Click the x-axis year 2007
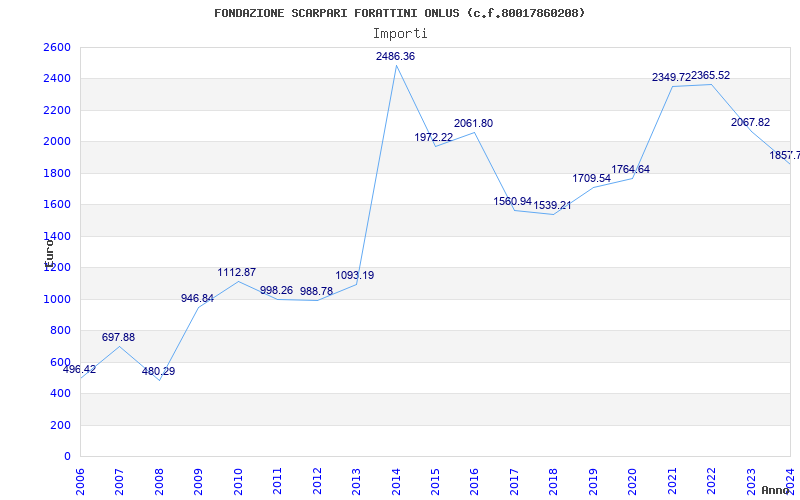Image resolution: width=800 pixels, height=500 pixels. (119, 483)
